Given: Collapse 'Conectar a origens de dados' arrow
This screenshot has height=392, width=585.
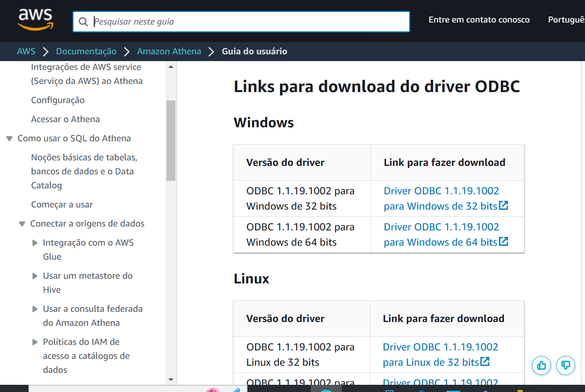Looking at the screenshot, I should 22,224.
